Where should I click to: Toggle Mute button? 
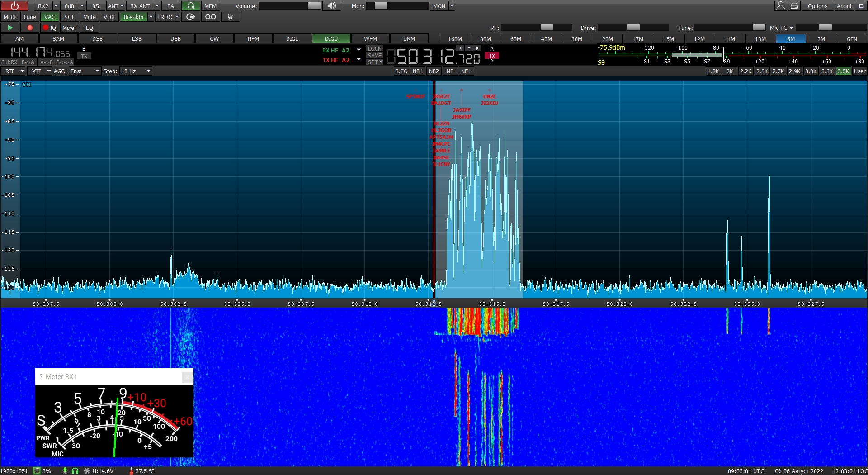click(x=90, y=17)
